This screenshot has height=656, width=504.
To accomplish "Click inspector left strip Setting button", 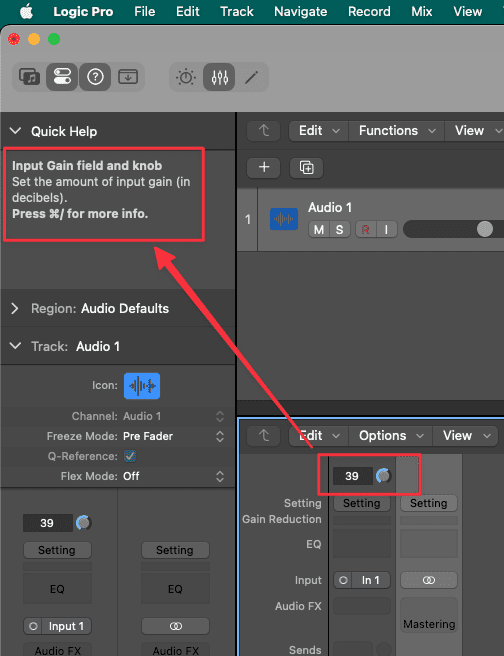I will coord(57,550).
